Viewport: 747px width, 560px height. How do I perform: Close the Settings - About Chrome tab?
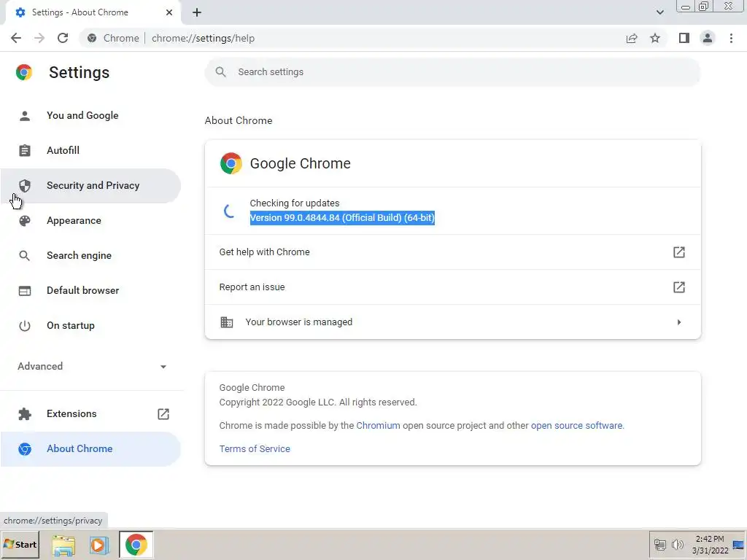169,12
